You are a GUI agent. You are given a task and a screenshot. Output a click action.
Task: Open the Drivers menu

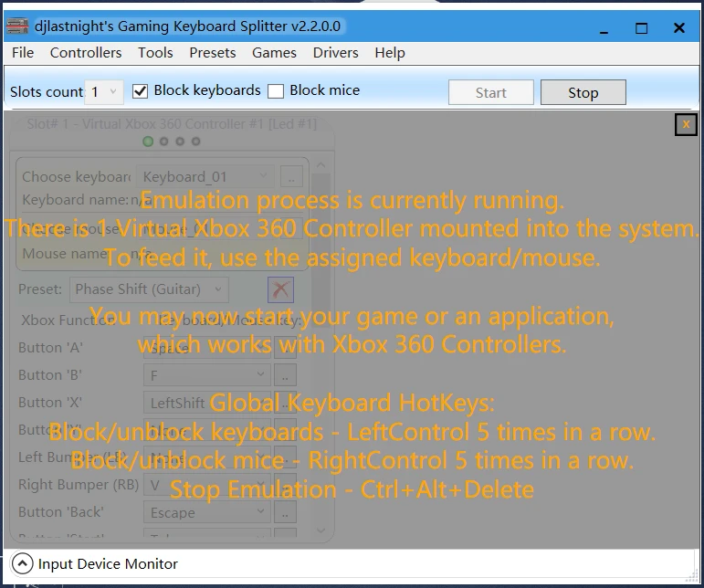pos(335,53)
